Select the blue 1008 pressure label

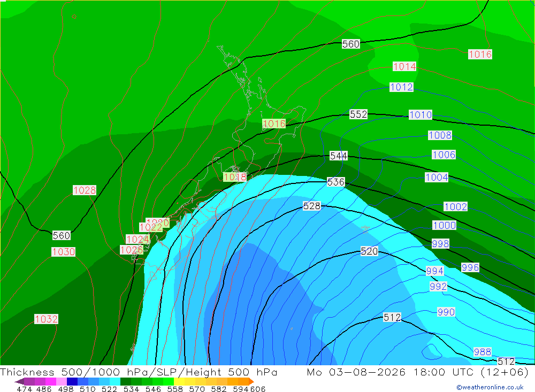click(440, 135)
